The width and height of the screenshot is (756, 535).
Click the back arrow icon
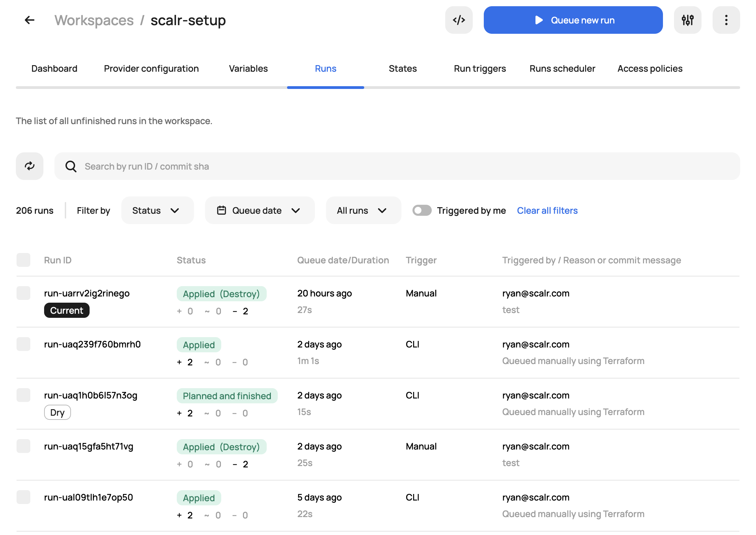tap(30, 20)
